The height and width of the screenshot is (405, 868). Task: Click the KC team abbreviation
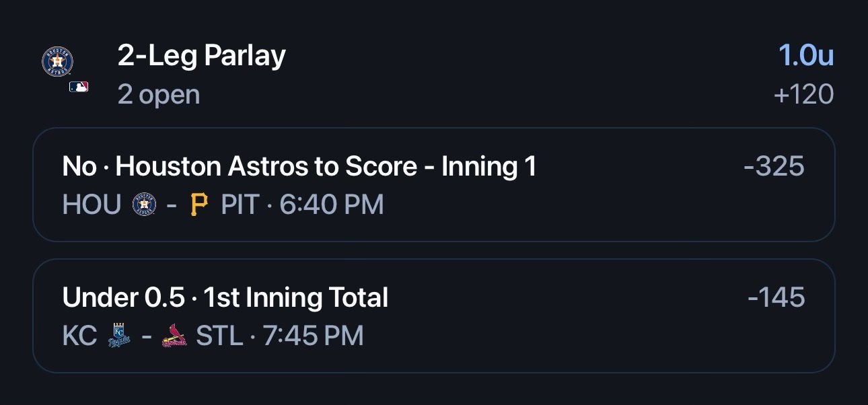point(80,336)
